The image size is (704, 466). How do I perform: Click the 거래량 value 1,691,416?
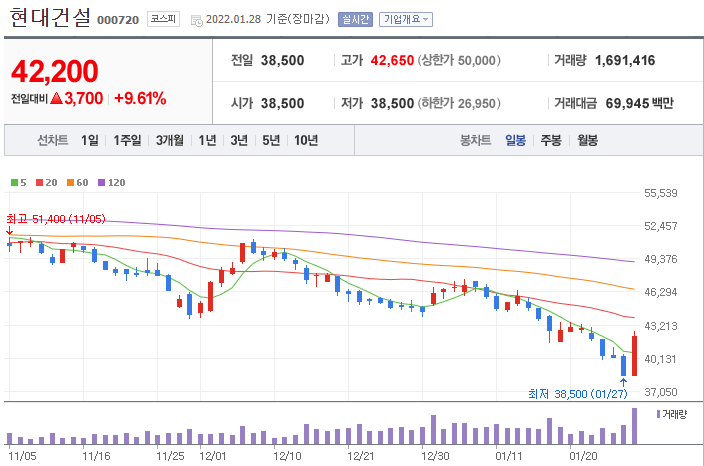point(625,60)
